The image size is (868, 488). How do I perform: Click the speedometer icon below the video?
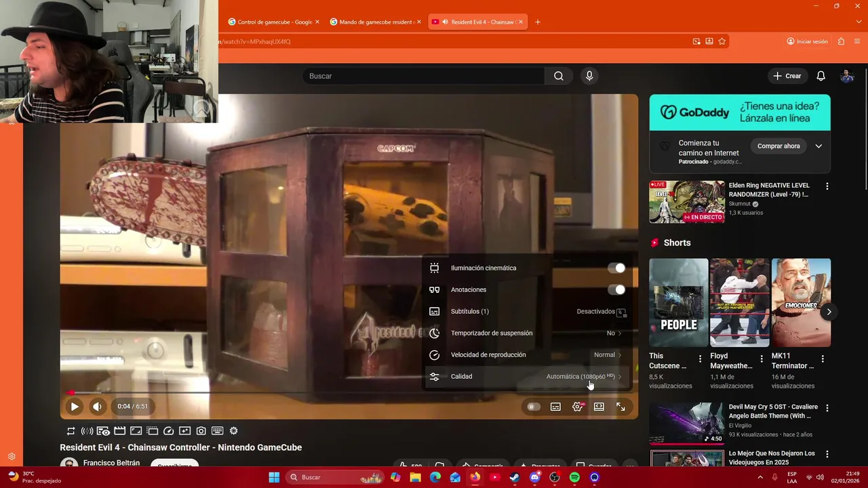coord(169,430)
